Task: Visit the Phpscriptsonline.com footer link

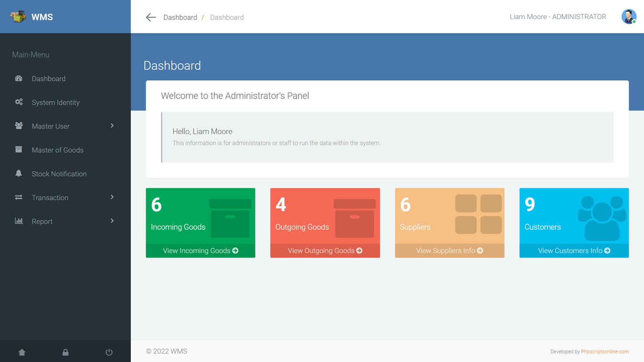Action: (x=605, y=351)
